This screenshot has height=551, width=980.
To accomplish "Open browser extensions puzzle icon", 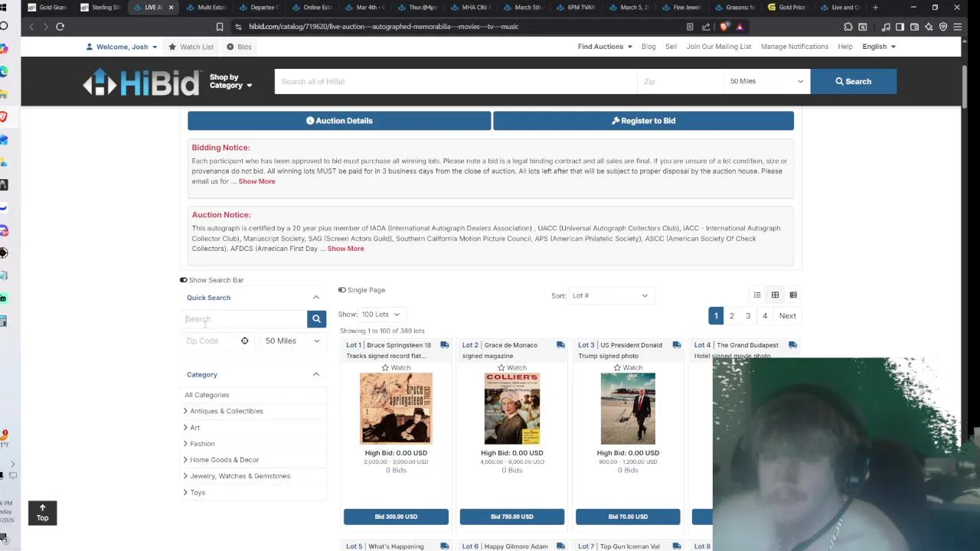I will click(x=848, y=27).
